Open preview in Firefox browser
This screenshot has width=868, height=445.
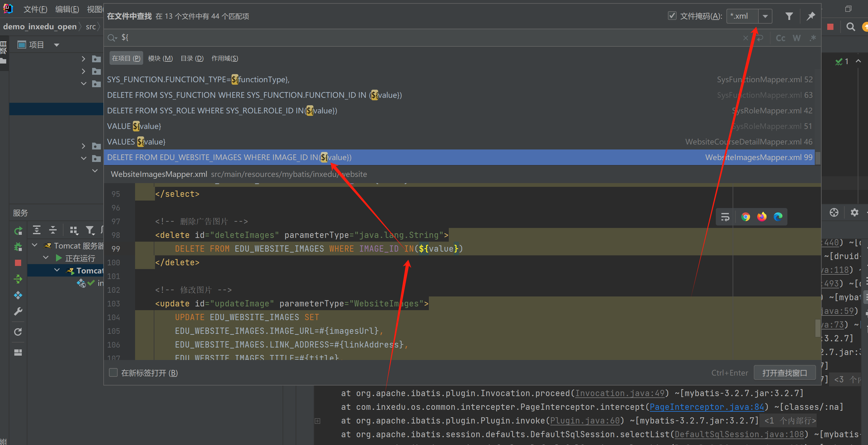(x=762, y=217)
